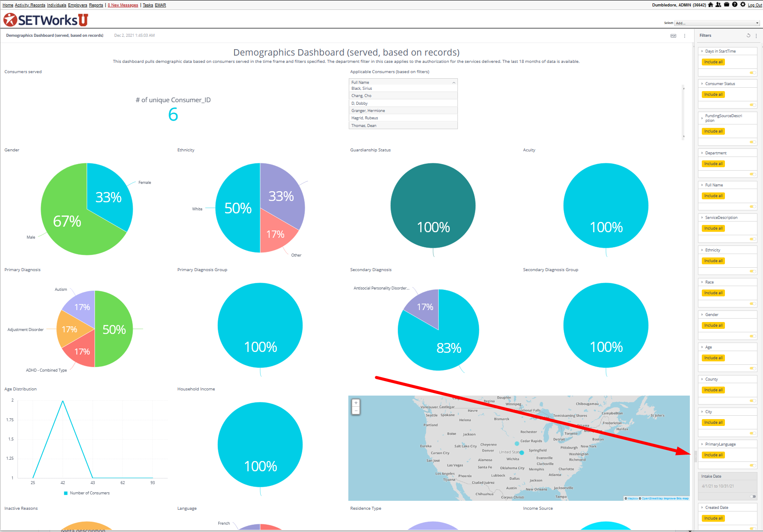Click Include all under PrimaryLanguage filter
Screen dimensions: 763x532
click(713, 455)
